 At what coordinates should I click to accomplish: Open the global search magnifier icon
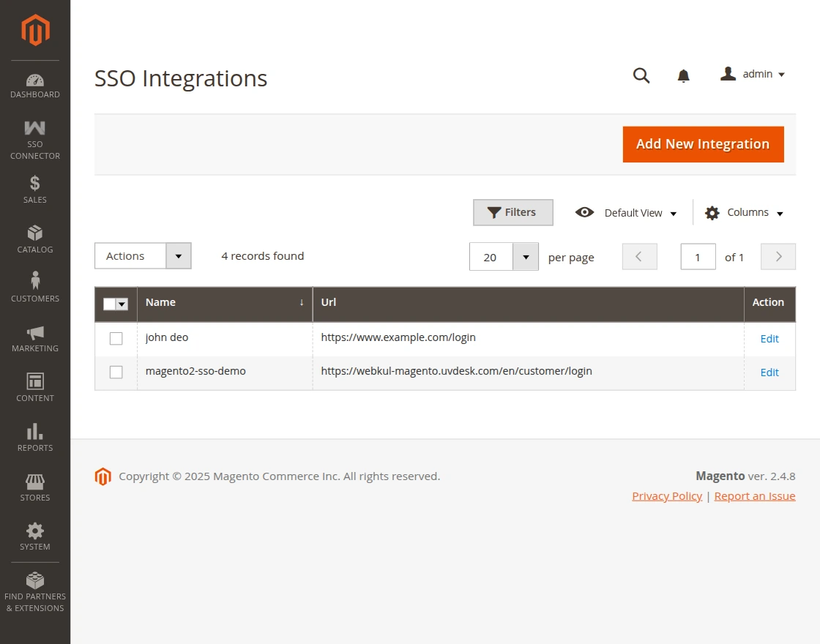641,75
